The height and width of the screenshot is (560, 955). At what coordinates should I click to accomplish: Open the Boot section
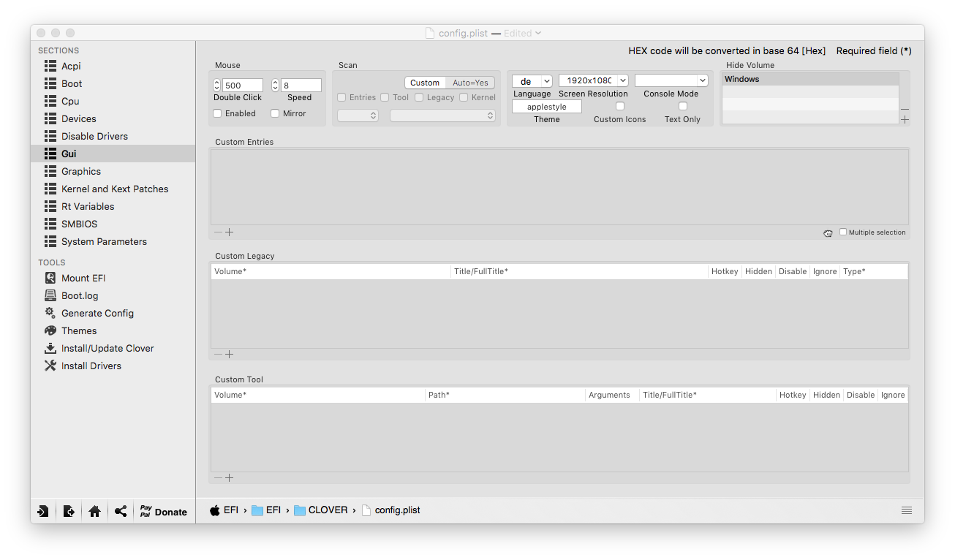click(x=113, y=83)
